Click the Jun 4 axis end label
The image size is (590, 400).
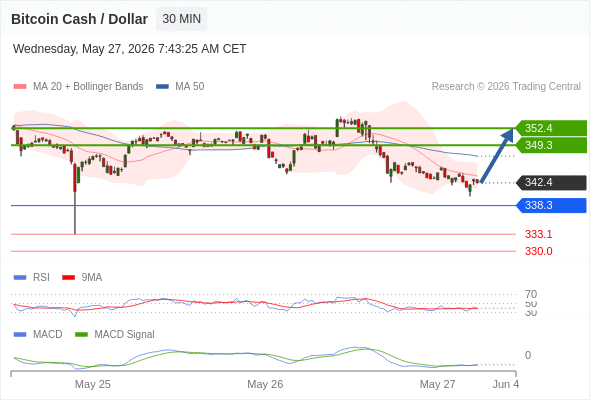point(506,384)
